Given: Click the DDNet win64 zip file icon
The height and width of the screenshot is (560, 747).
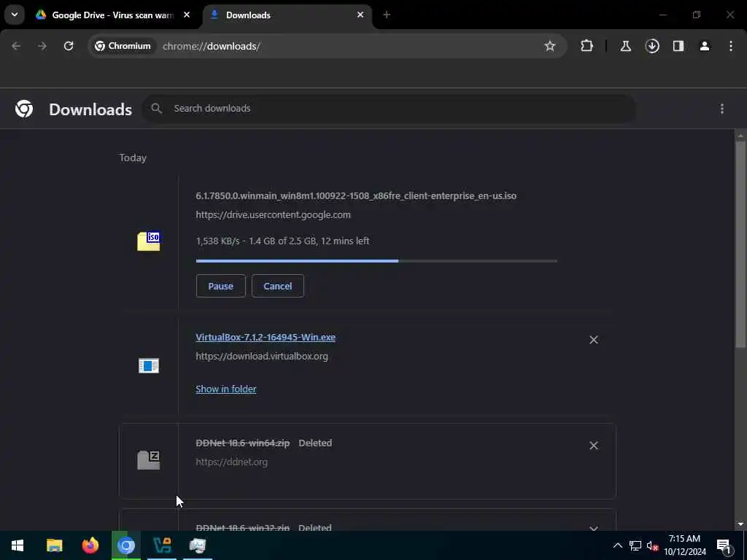Looking at the screenshot, I should point(149,460).
